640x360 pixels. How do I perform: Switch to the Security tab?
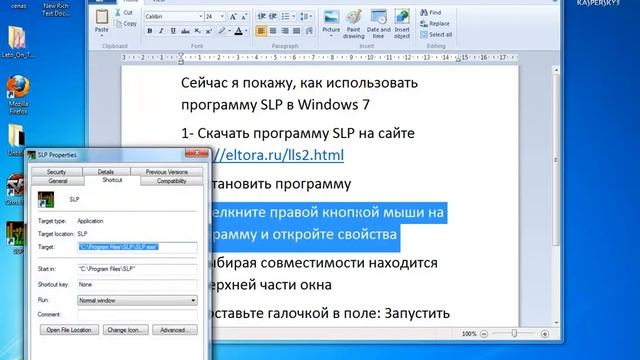tap(56, 172)
